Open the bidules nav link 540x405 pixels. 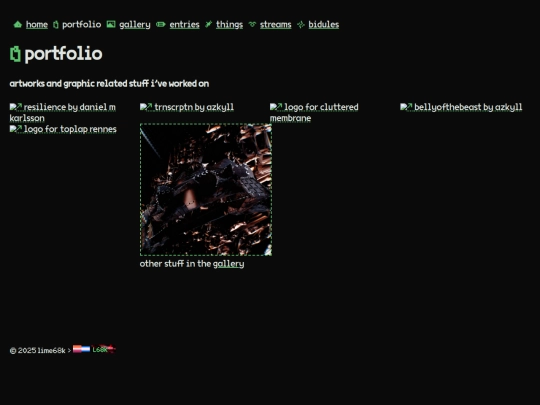coord(324,24)
